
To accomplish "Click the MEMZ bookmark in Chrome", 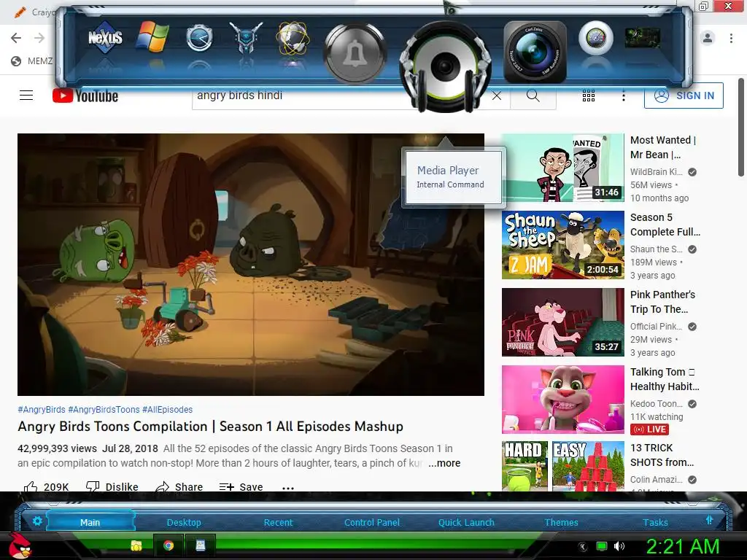I will coord(31,61).
